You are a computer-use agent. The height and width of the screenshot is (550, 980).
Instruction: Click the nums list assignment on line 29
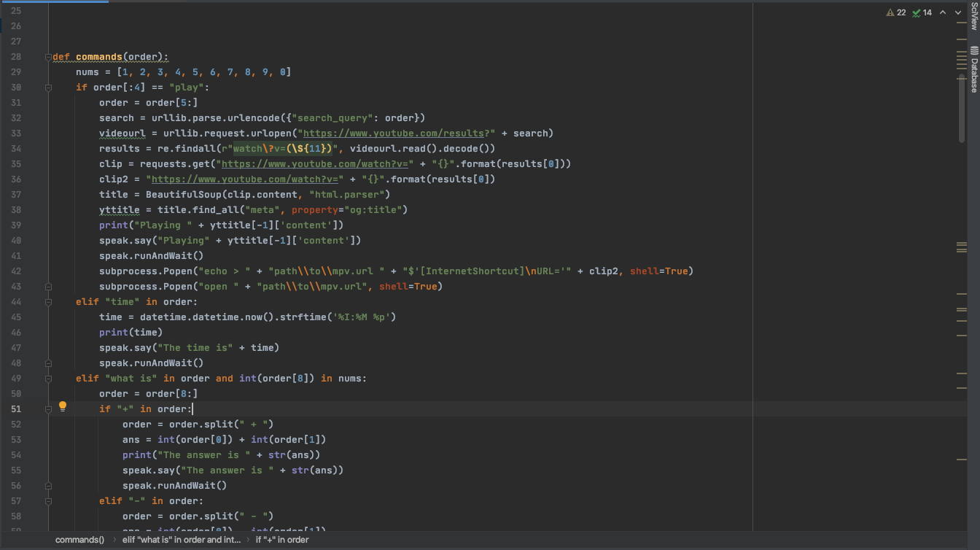tap(184, 72)
